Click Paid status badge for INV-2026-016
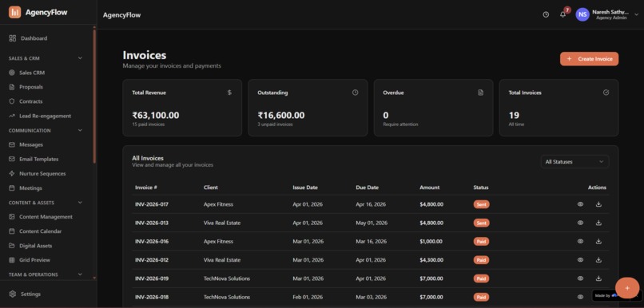Image resolution: width=644 pixels, height=308 pixels. (x=481, y=241)
